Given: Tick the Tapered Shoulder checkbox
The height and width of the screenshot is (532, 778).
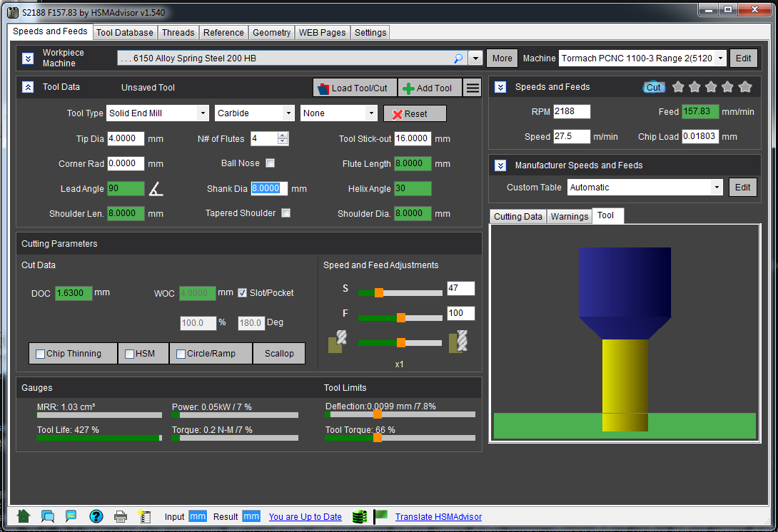Looking at the screenshot, I should tap(286, 213).
